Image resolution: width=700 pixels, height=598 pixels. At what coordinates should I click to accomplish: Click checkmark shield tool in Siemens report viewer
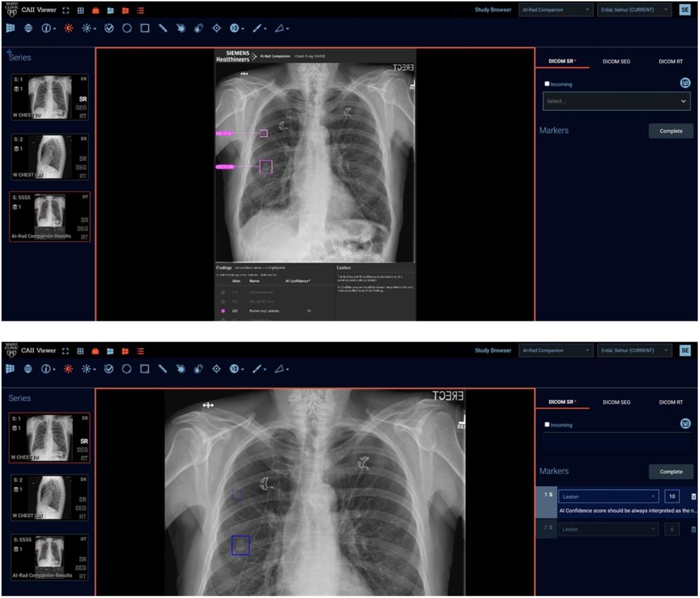click(x=109, y=28)
